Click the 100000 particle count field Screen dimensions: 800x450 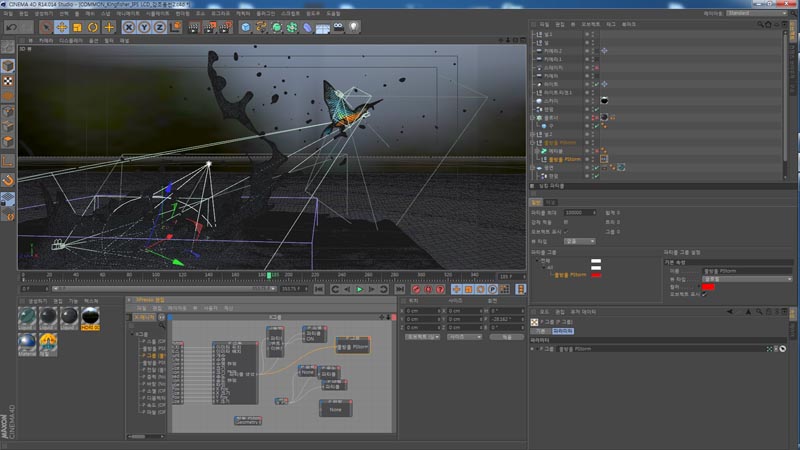(x=580, y=212)
